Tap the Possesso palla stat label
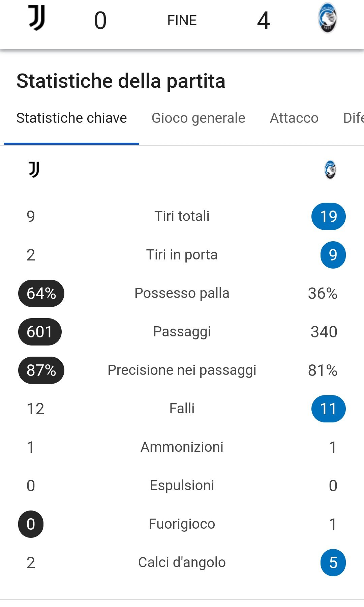This screenshot has height=607, width=364. click(182, 293)
